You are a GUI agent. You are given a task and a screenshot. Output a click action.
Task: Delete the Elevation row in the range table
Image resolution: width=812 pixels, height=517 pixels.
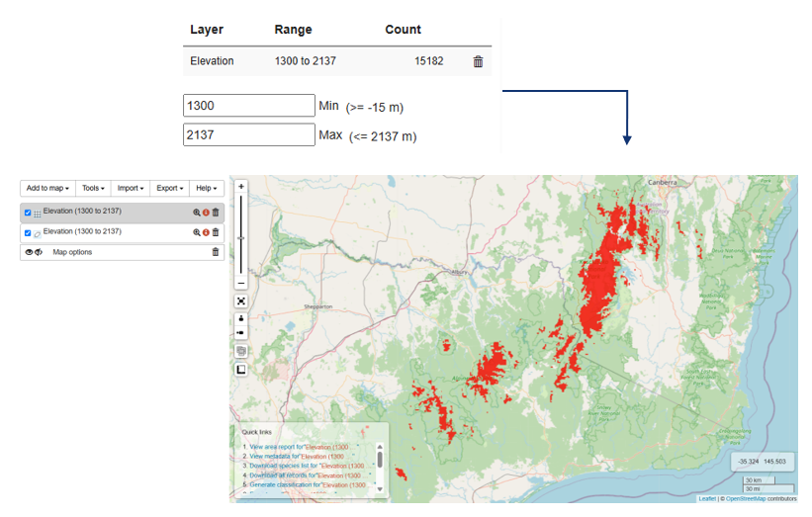[x=478, y=61]
